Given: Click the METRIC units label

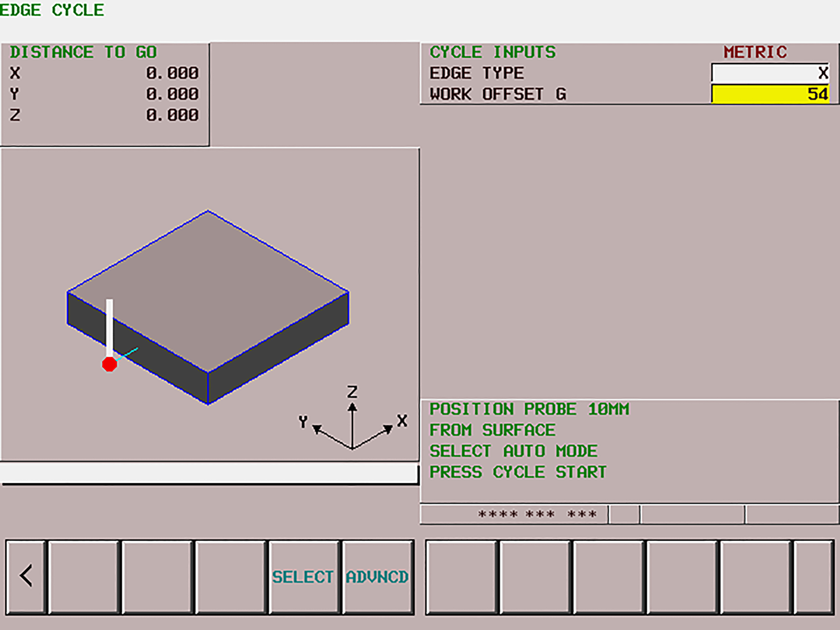Looking at the screenshot, I should (755, 52).
